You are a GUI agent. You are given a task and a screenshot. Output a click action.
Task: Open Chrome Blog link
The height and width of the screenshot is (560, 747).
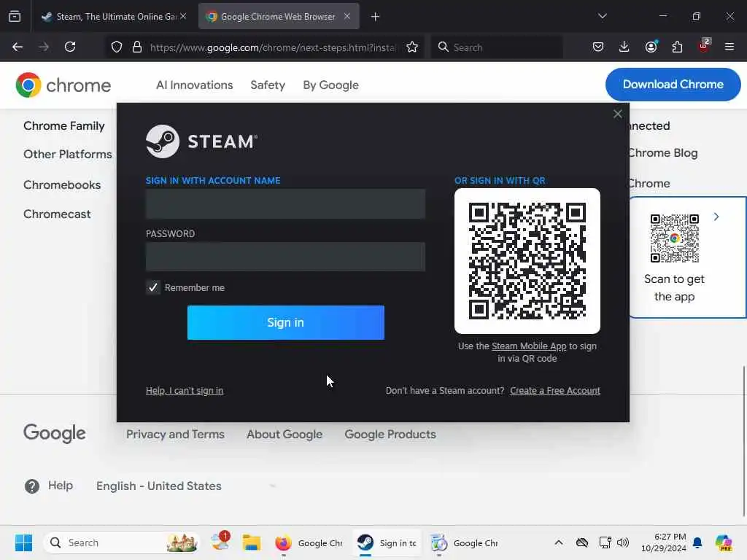(663, 153)
